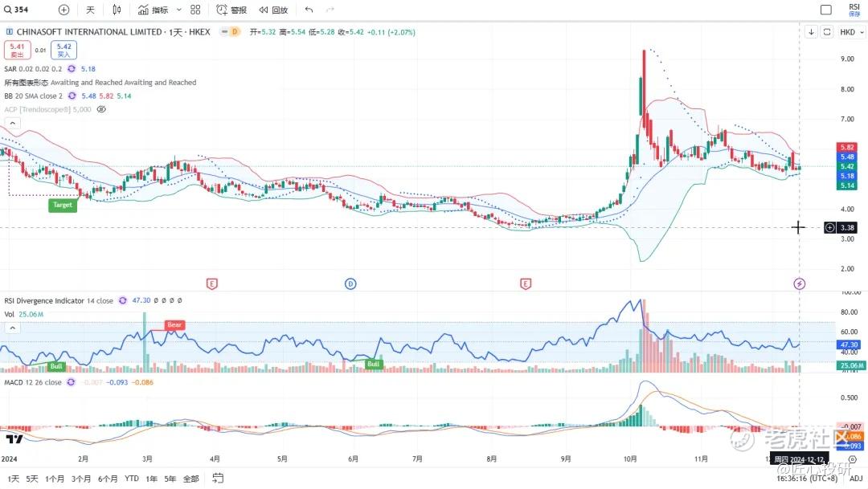Click first red E earnings marker

pos(211,283)
